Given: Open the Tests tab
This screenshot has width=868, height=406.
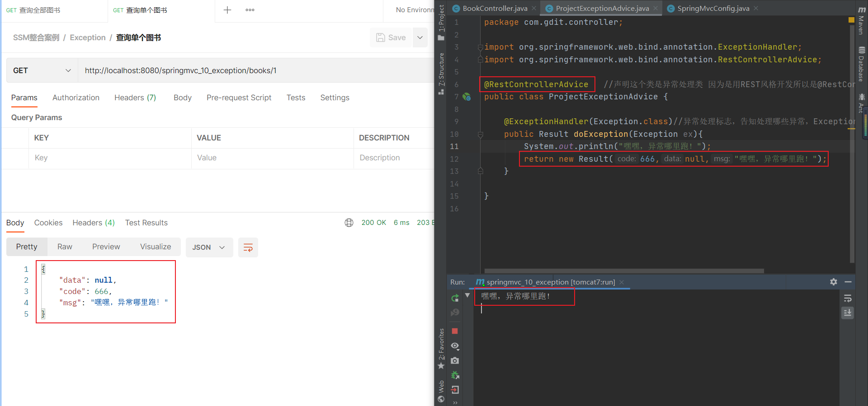Looking at the screenshot, I should click(x=296, y=98).
